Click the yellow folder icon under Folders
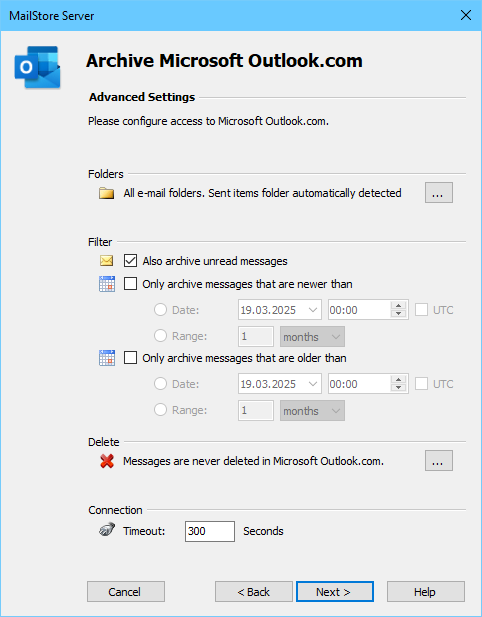 pos(107,193)
